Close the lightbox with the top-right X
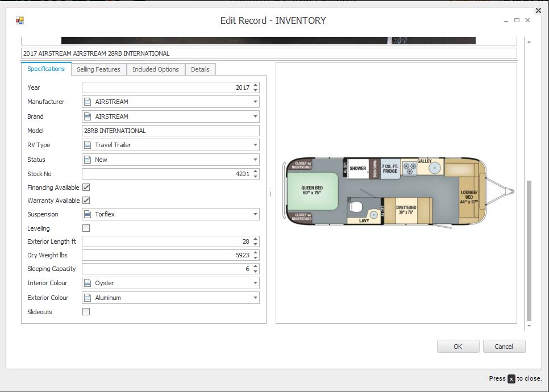The height and width of the screenshot is (392, 549). coord(539,10)
